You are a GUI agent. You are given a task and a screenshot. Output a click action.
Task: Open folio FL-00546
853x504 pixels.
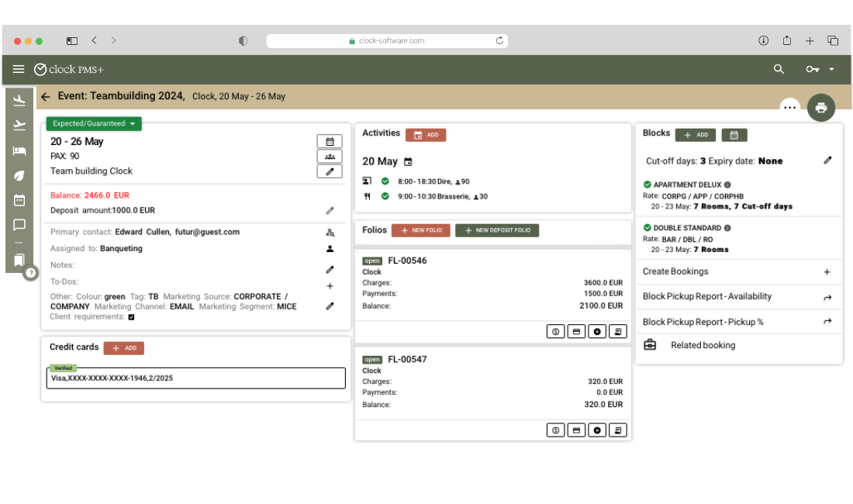[407, 261]
